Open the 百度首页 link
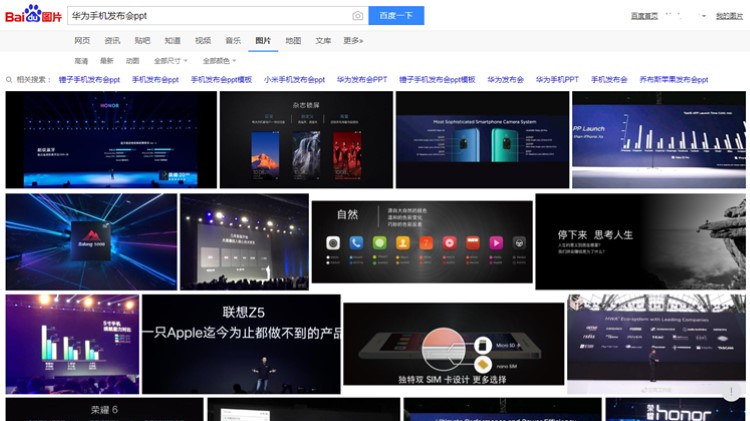 pyautogui.click(x=645, y=16)
